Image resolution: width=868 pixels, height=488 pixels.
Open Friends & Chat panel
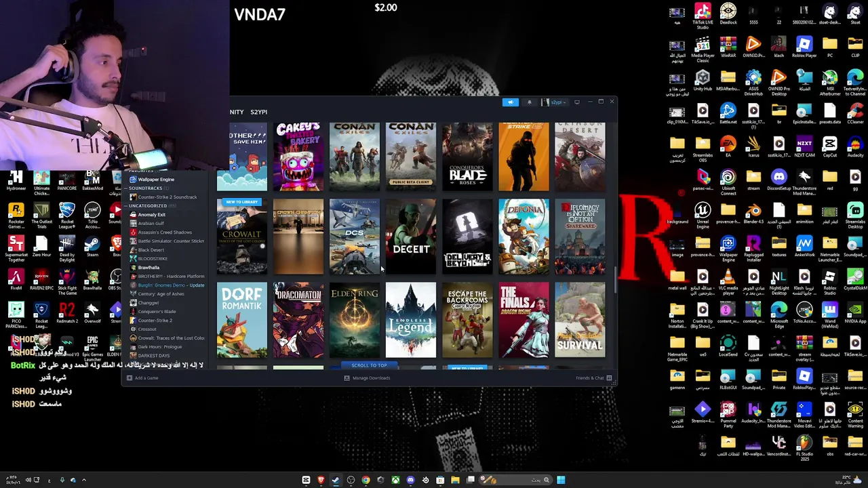click(593, 378)
